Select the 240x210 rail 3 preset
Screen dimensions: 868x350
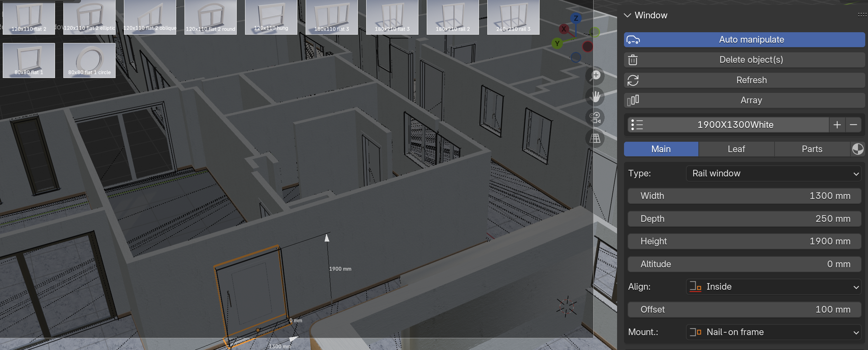pos(513,17)
